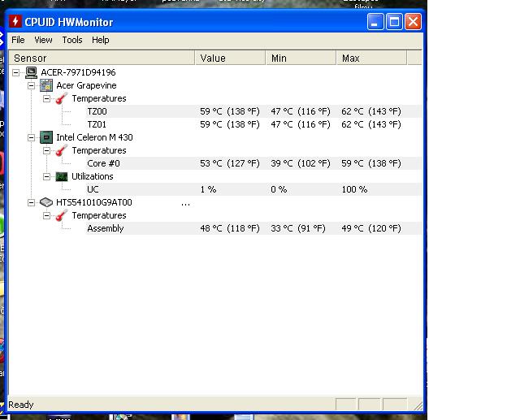Collapse the Acer Grapevine node

31,85
